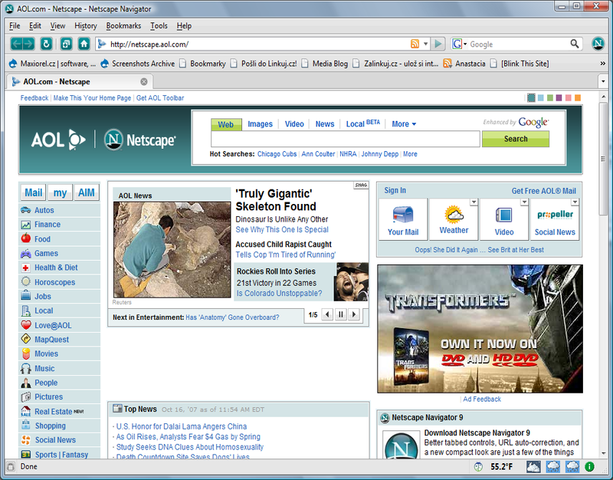The width and height of the screenshot is (613, 480).
Task: Select the dark teal theme color swatch
Action: point(531,98)
